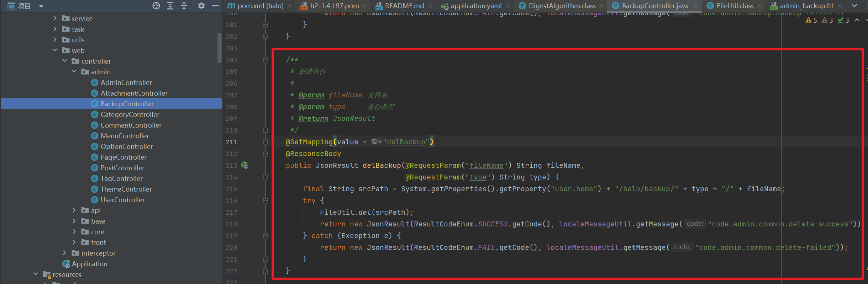
Task: Close the README.md tab
Action: (x=430, y=6)
